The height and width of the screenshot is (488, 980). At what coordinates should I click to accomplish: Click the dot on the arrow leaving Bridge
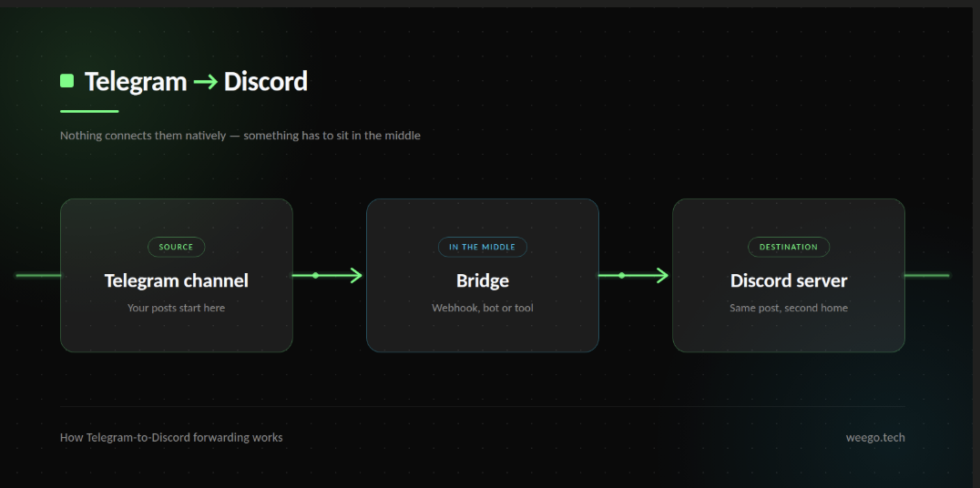pyautogui.click(x=622, y=275)
